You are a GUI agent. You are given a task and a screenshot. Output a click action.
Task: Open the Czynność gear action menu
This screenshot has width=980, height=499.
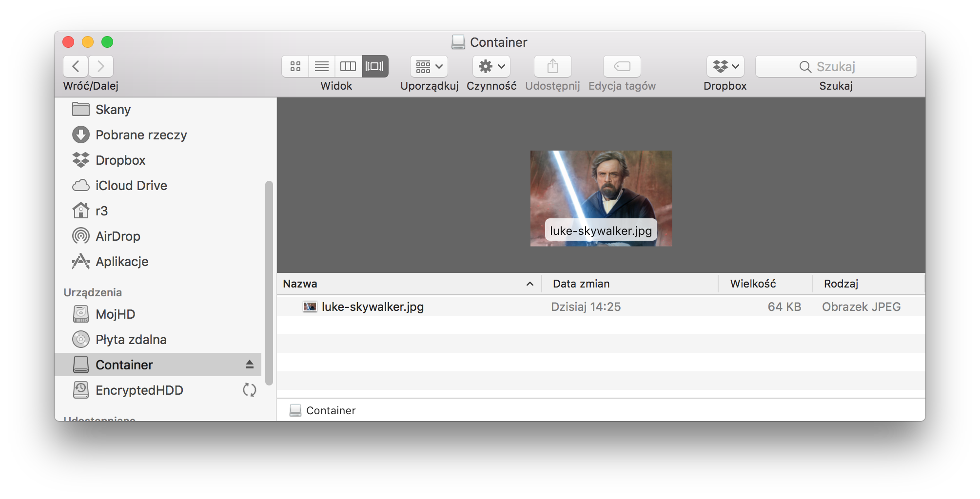click(x=491, y=66)
